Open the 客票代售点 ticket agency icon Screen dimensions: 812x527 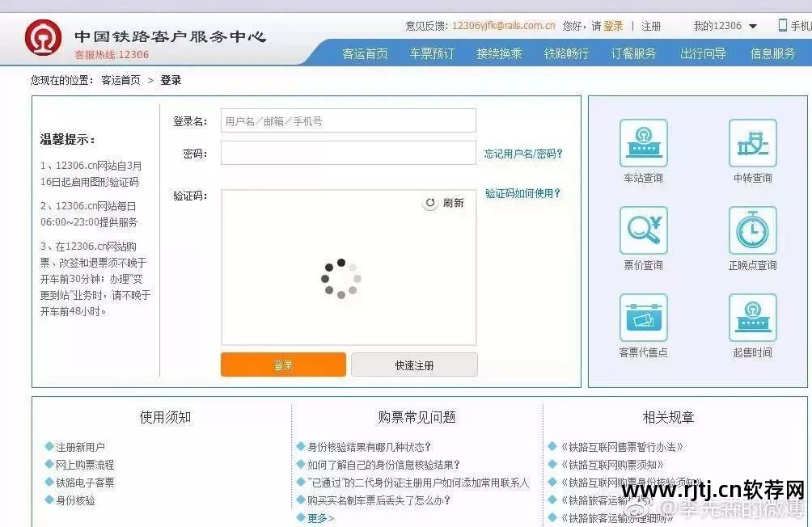643,318
